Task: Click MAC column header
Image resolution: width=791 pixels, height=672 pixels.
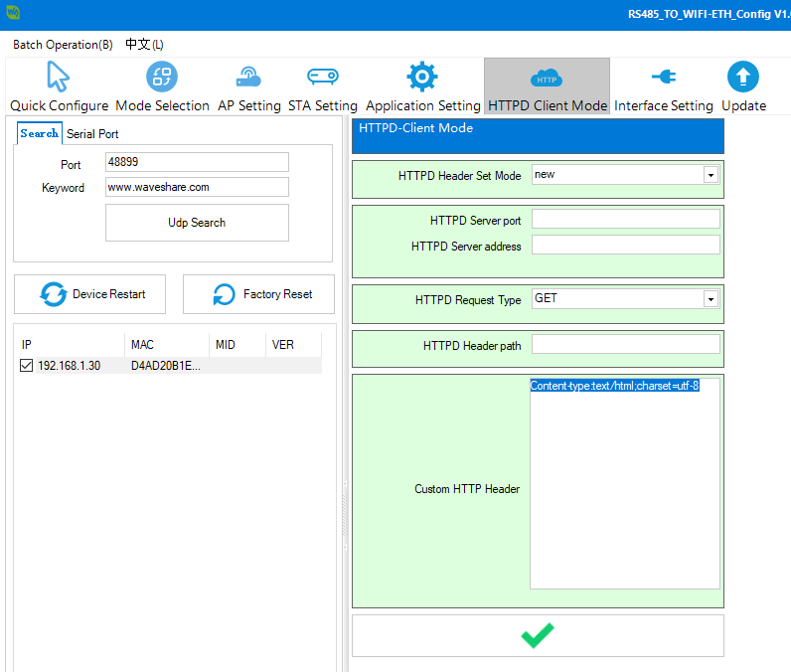Action: (167, 345)
